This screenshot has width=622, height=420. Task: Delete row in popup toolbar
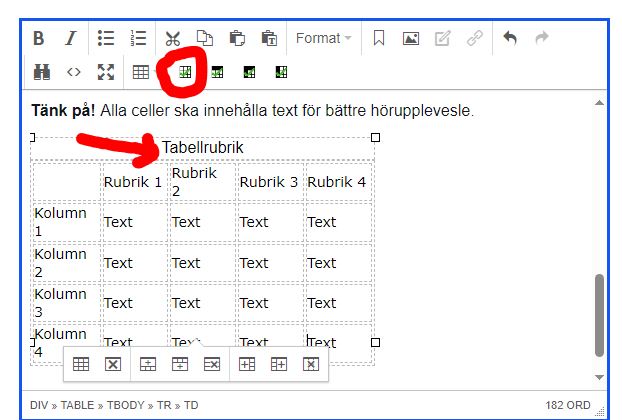coord(212,364)
